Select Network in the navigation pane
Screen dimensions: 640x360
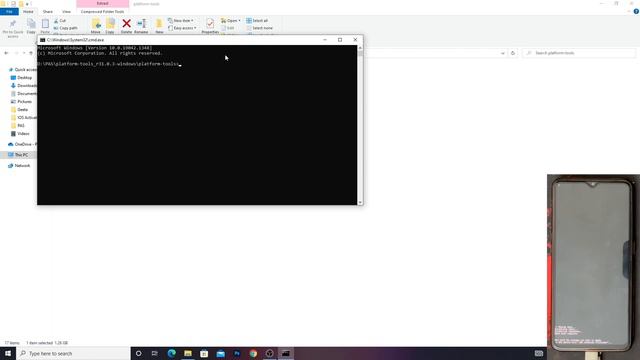coord(19,166)
